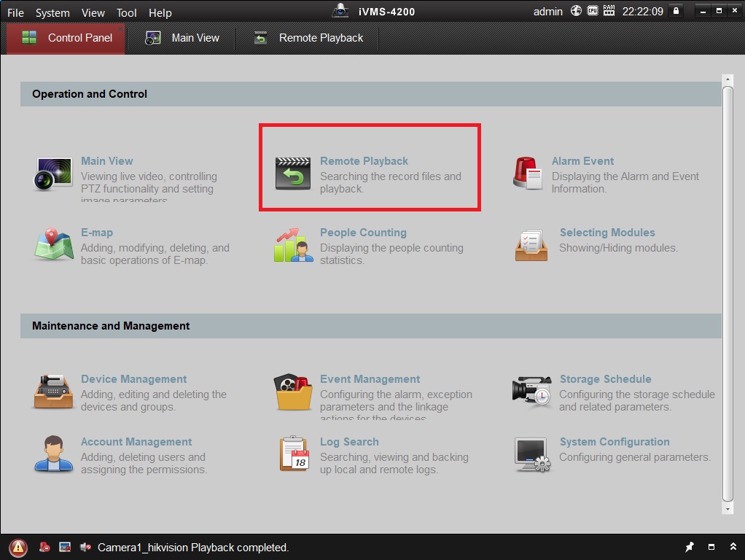Viewport: 745px width, 560px height.
Task: Click the scrollbar down arrow
Action: click(x=728, y=509)
